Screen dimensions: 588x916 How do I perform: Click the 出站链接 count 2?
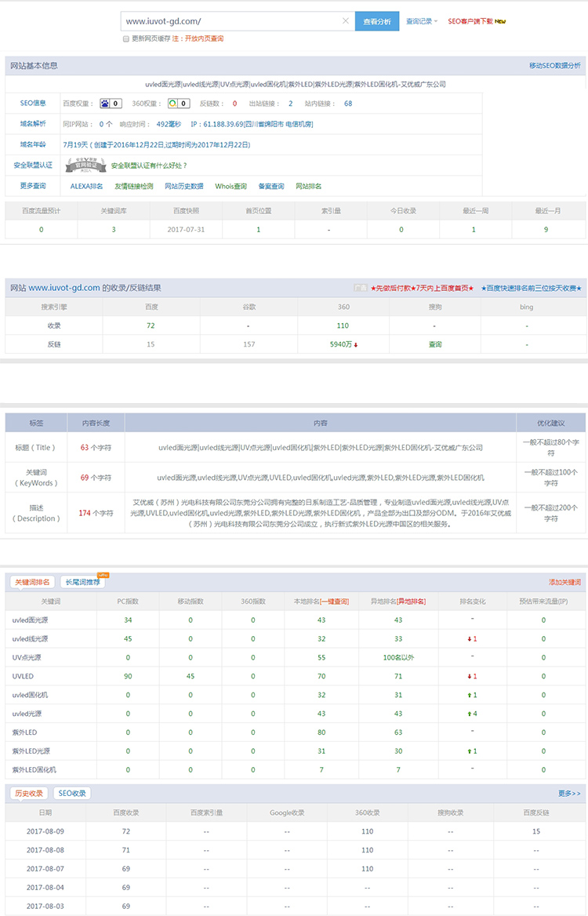pos(291,104)
